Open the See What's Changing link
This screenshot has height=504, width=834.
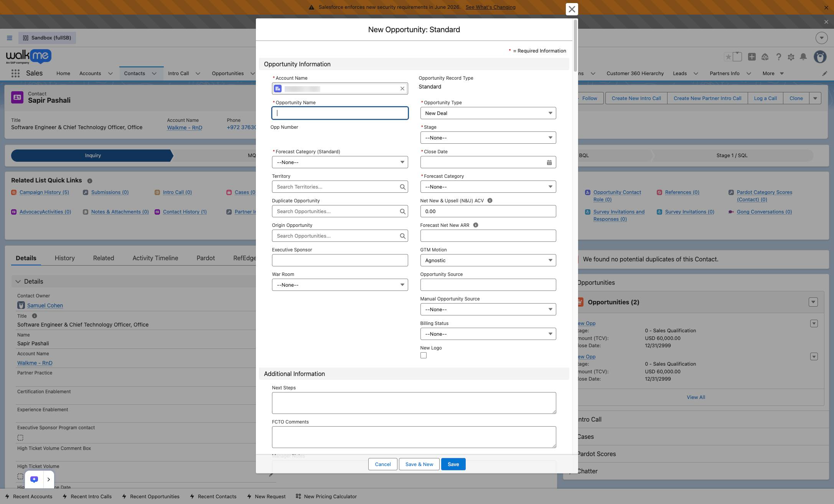tap(490, 7)
